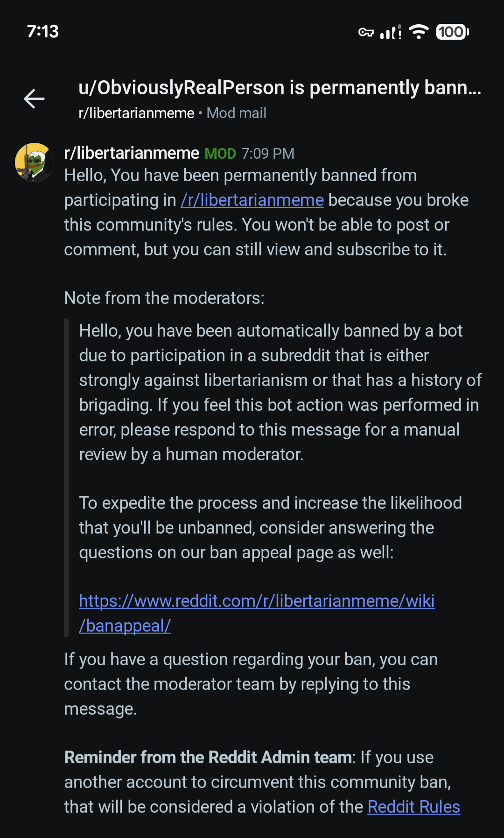Tap the 7:09 PM message timestamp
Image resolution: width=504 pixels, height=838 pixels.
(268, 154)
